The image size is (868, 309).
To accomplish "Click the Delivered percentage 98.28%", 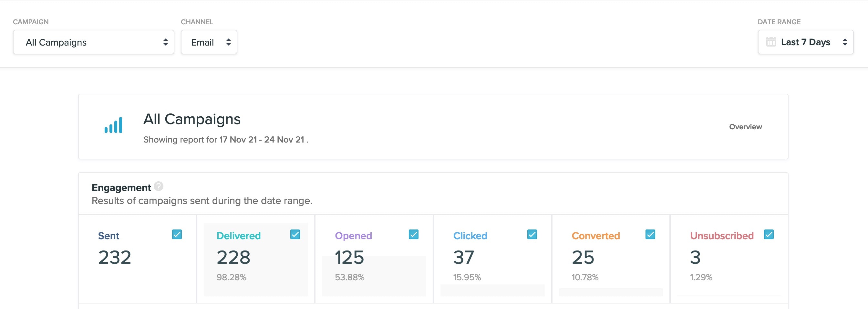I will tap(232, 277).
